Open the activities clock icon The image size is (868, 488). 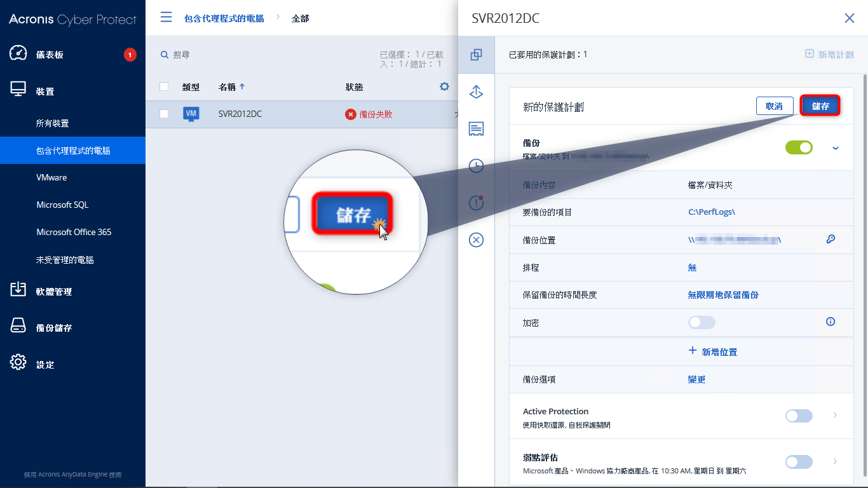(x=476, y=166)
